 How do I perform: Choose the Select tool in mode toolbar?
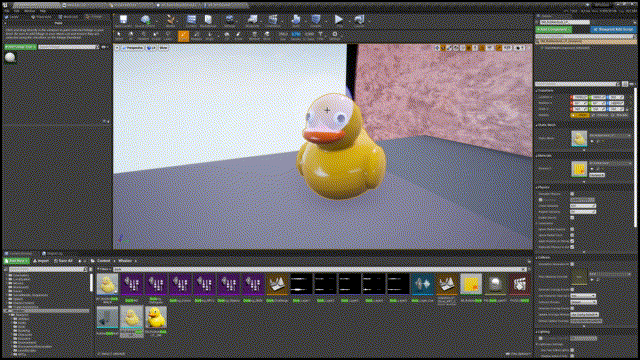pyautogui.click(x=119, y=36)
